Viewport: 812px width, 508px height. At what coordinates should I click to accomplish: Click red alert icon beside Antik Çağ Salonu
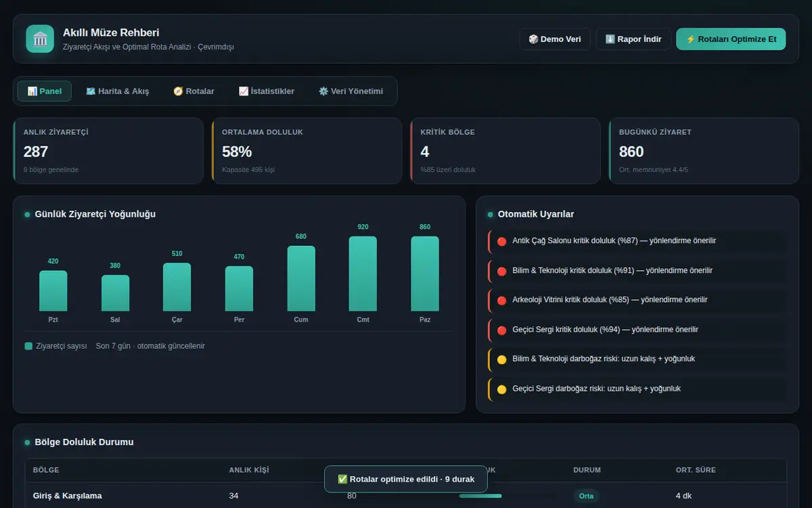click(501, 241)
